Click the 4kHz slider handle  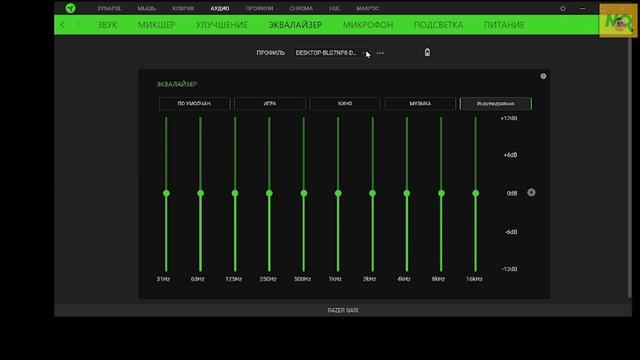[x=407, y=193]
